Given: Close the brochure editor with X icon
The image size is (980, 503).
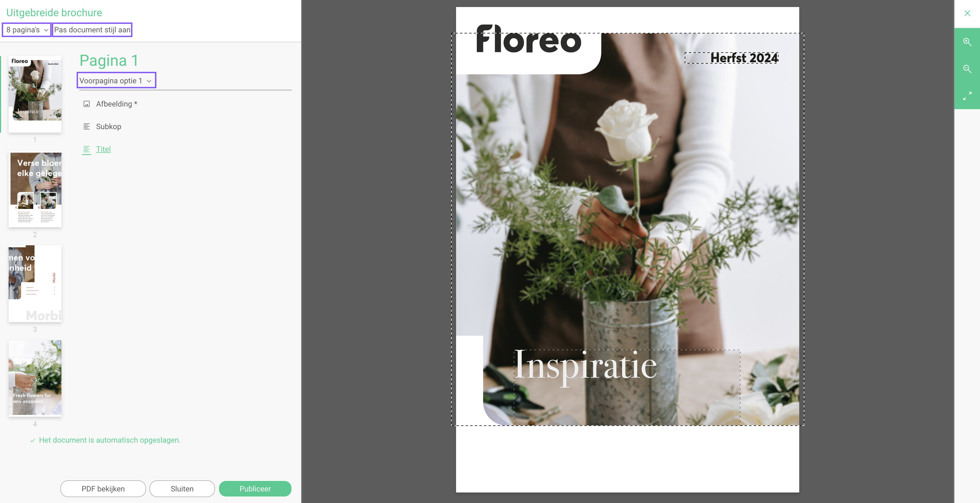Looking at the screenshot, I should click(x=967, y=13).
